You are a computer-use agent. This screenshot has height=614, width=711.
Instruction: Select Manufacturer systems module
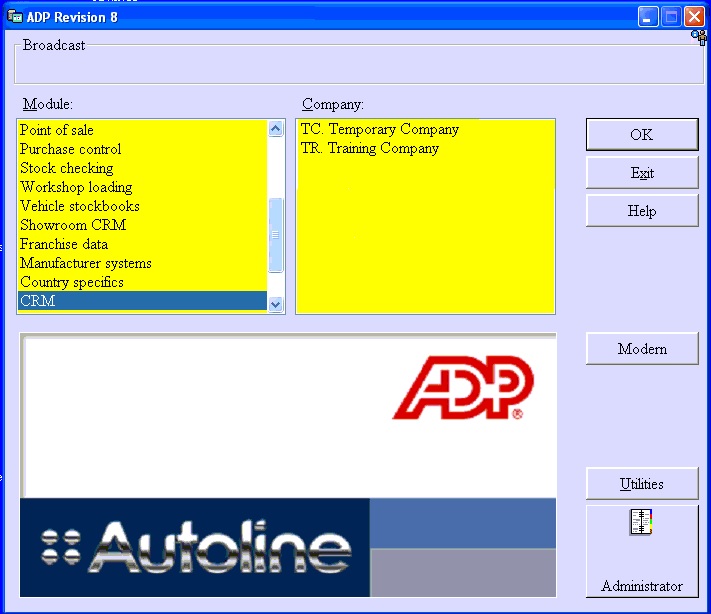coord(142,263)
